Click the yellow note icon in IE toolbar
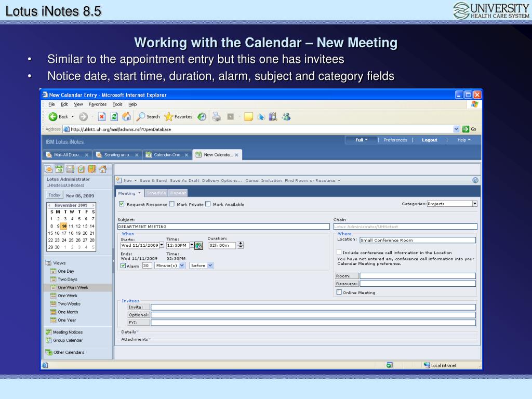The width and height of the screenshot is (532, 399). [248, 117]
